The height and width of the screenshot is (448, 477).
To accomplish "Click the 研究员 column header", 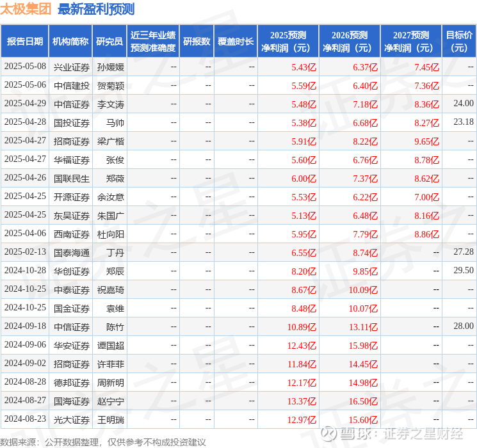I will [x=109, y=42].
